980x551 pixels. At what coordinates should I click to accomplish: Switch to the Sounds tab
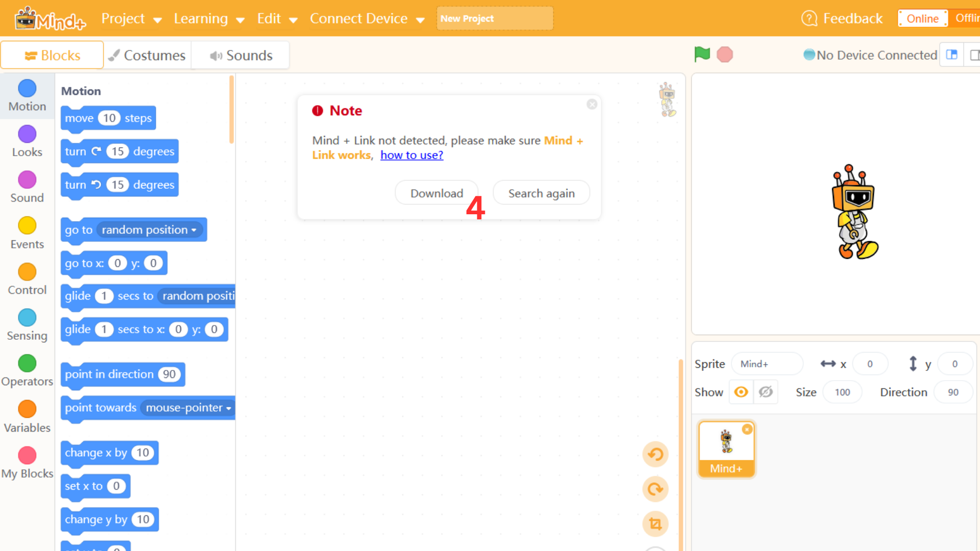(x=241, y=55)
